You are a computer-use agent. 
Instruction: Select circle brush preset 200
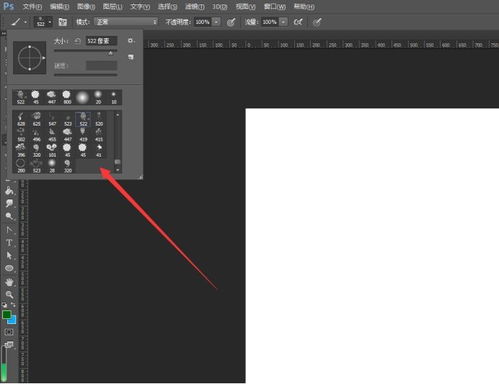click(21, 166)
